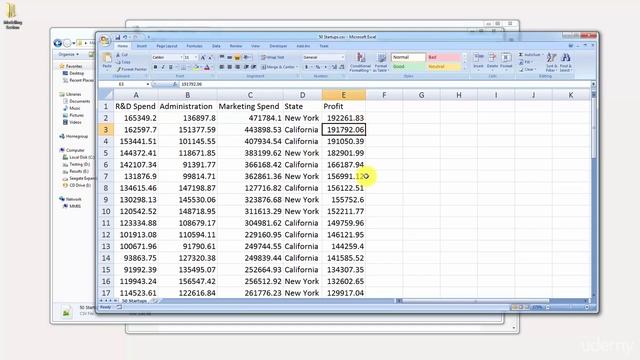Click the Align Text Left icon
This screenshot has height=360, width=640.
point(222,67)
